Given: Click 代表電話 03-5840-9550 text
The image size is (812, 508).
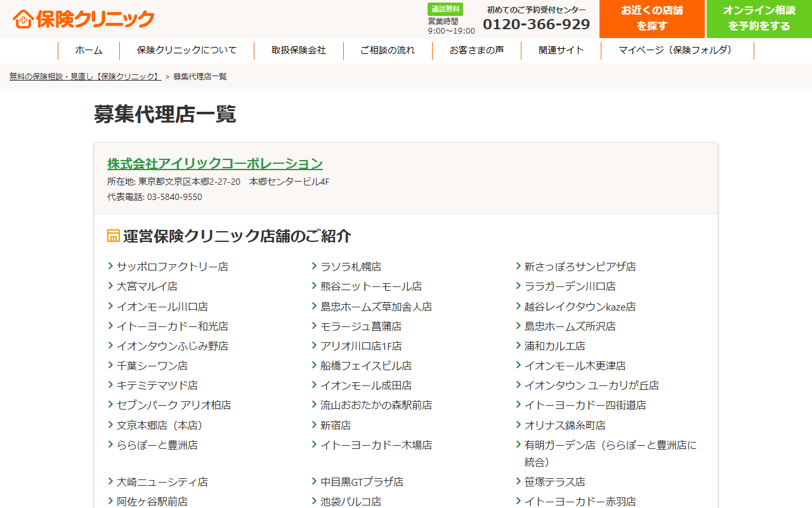Looking at the screenshot, I should coord(155,197).
